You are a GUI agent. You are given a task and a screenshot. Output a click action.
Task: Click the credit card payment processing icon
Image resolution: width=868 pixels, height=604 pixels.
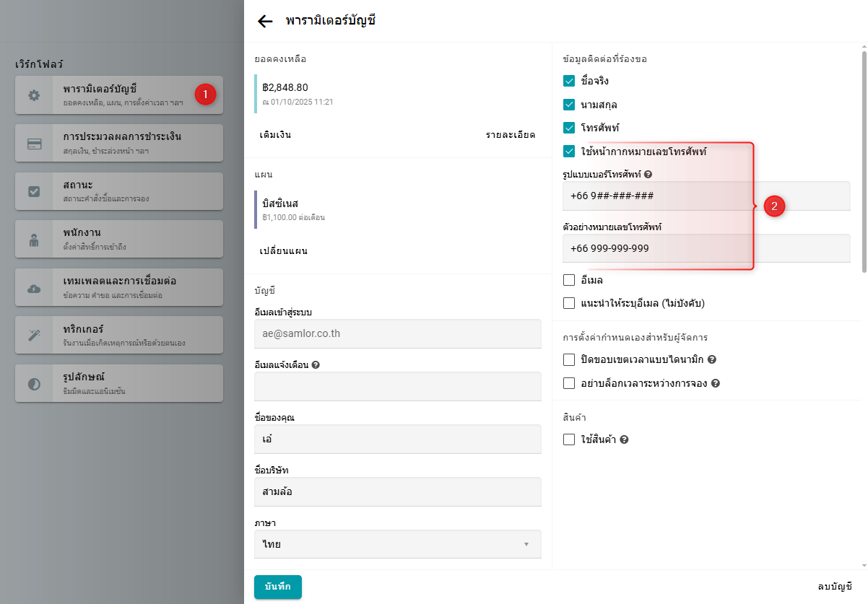click(x=34, y=144)
